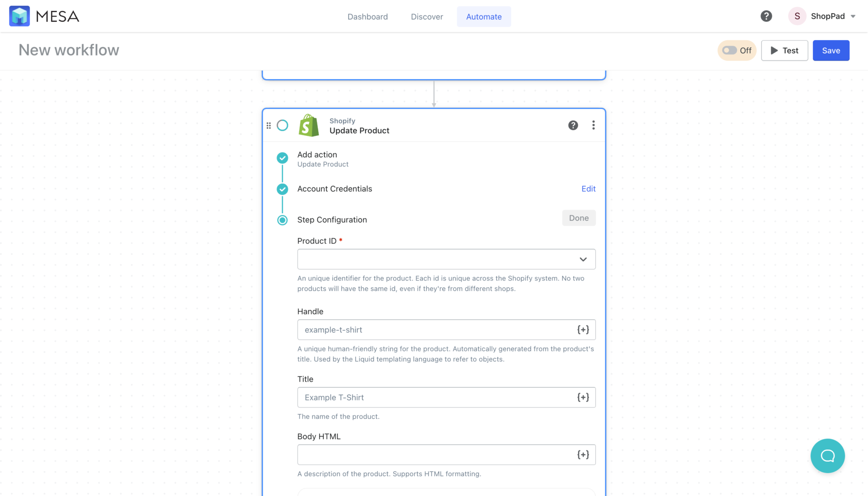Open the Product ID dropdown
868x496 pixels.
coord(583,259)
